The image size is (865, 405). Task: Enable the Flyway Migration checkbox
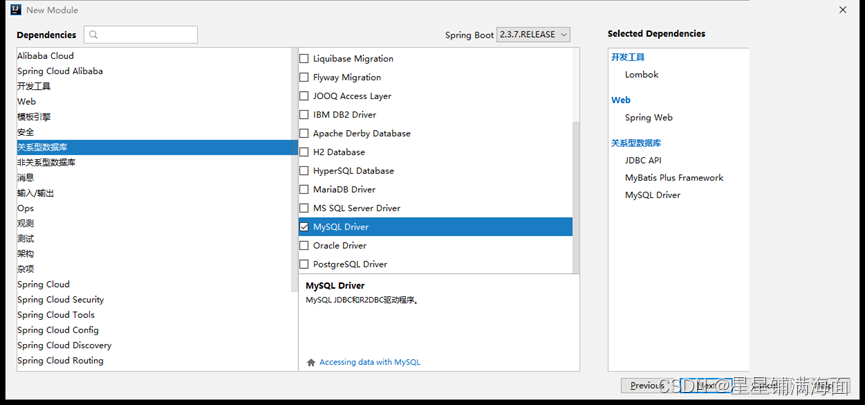click(304, 77)
